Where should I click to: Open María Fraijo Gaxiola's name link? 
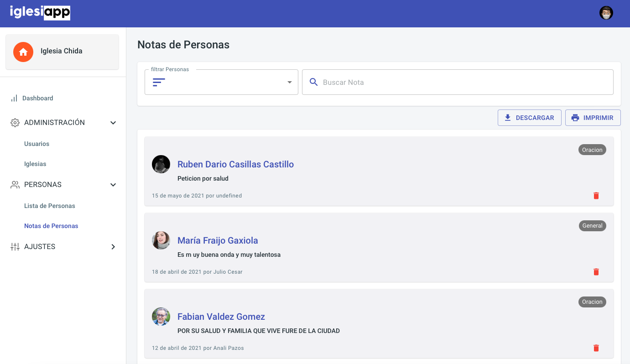coord(218,240)
